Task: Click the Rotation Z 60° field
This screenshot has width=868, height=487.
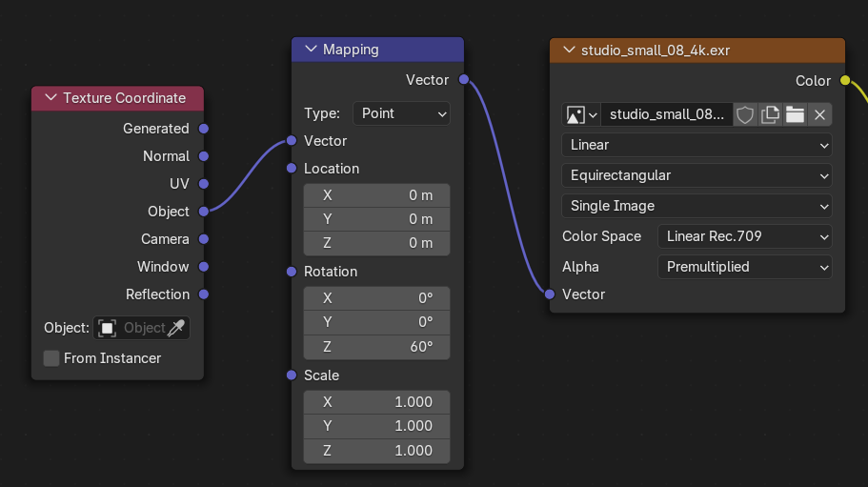Action: pos(376,347)
